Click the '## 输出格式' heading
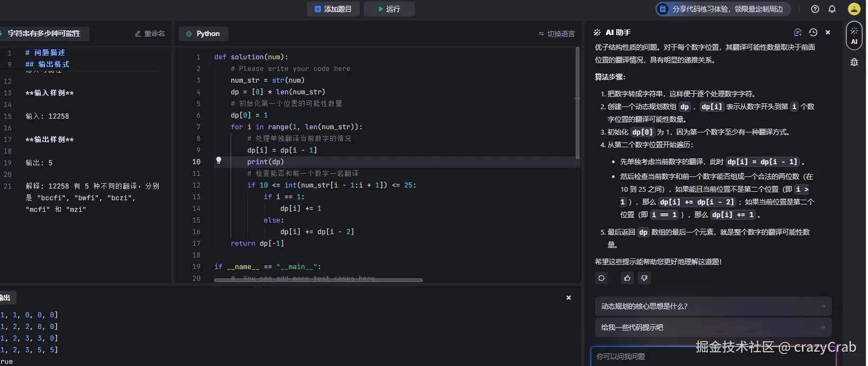The width and height of the screenshot is (868, 366). tap(47, 64)
